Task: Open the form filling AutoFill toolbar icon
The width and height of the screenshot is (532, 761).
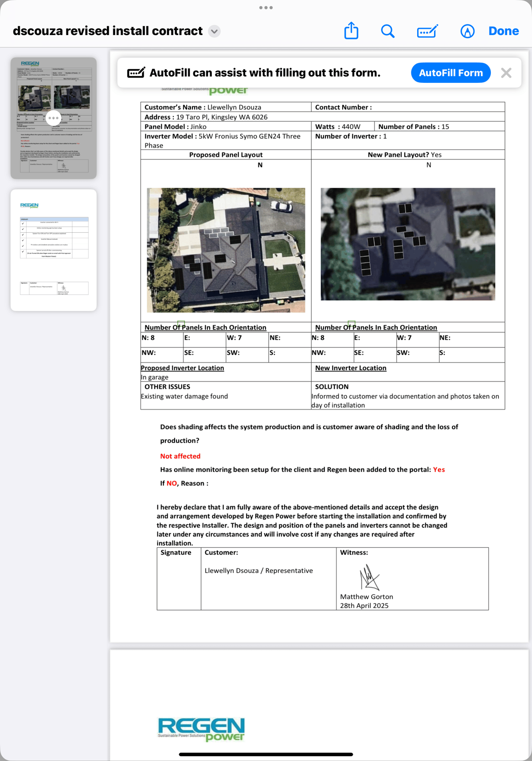Action: (427, 31)
